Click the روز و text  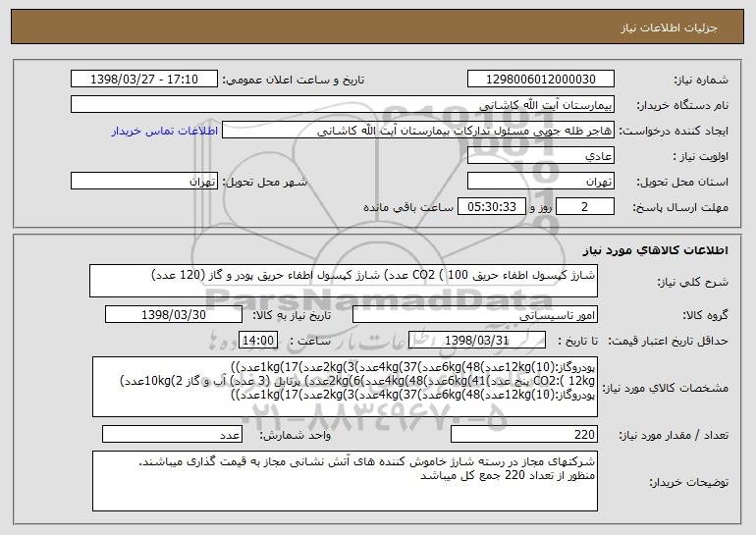540,208
